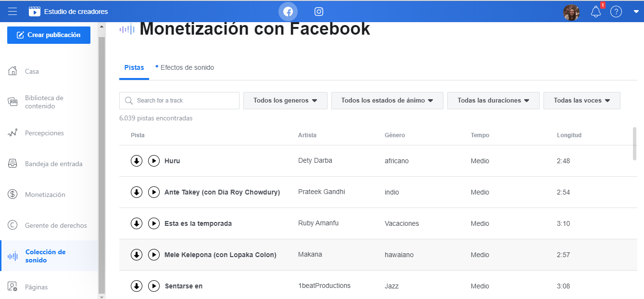Play Esta es la temporada track
The width and height of the screenshot is (644, 299).
point(154,223)
